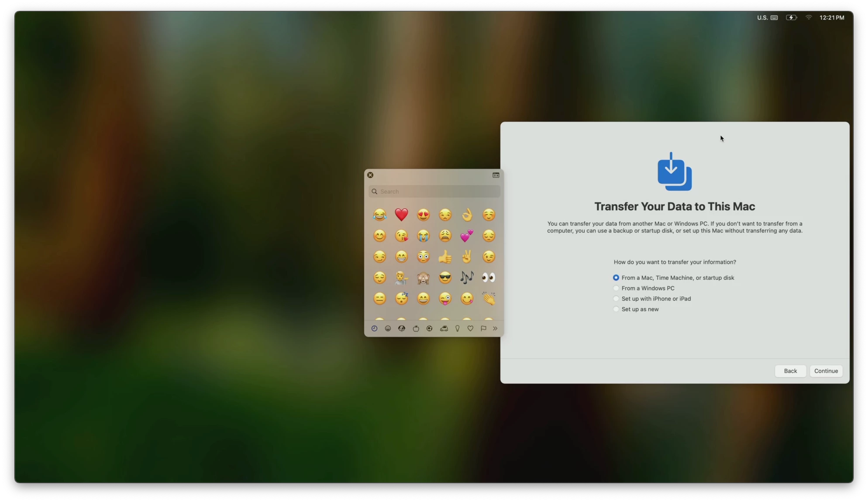Insert the thumbs up emoji
The height and width of the screenshot is (501, 868).
coord(445,257)
